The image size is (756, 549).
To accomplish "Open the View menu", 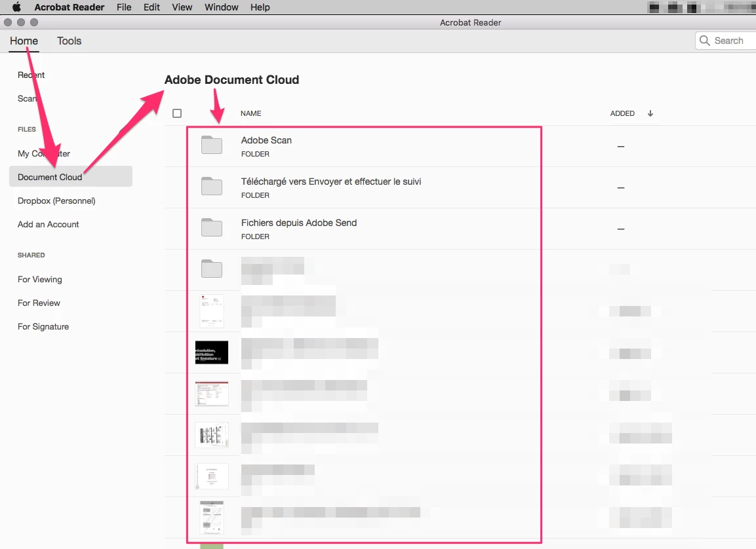I will click(182, 7).
